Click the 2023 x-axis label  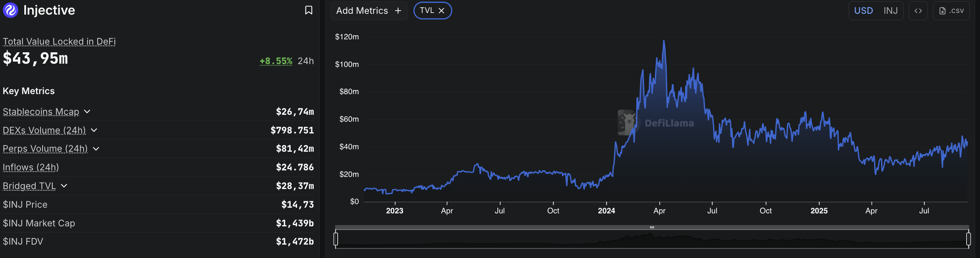click(x=395, y=211)
